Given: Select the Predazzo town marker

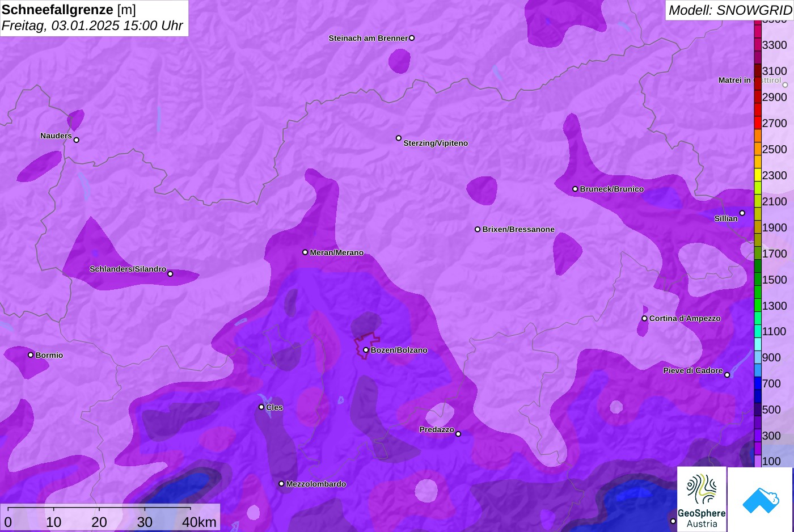Looking at the screenshot, I should 458,434.
